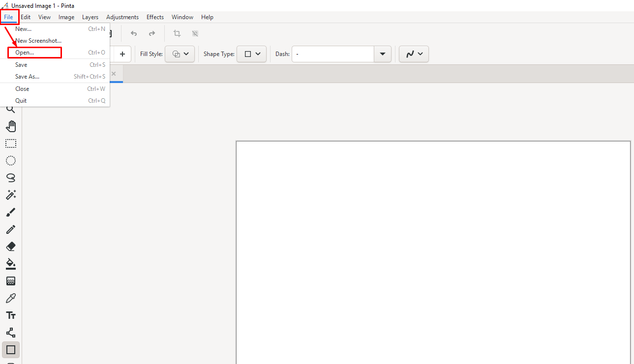This screenshot has width=634, height=364.
Task: Click Save As... in File menu
Action: (x=27, y=77)
